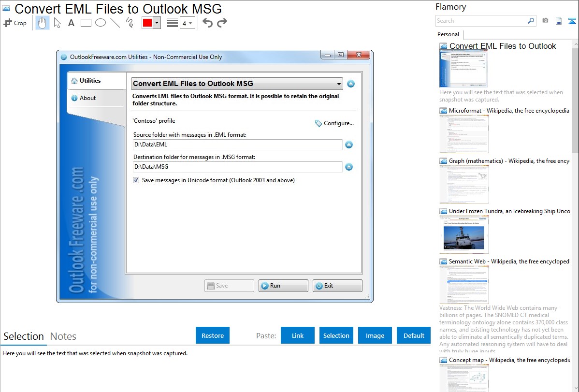The image size is (579, 392).
Task: Open the color picker dropdown arrow
Action: point(157,23)
